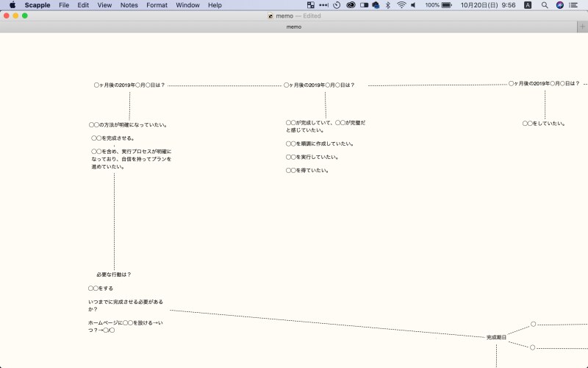Click the red close window button

(x=7, y=15)
